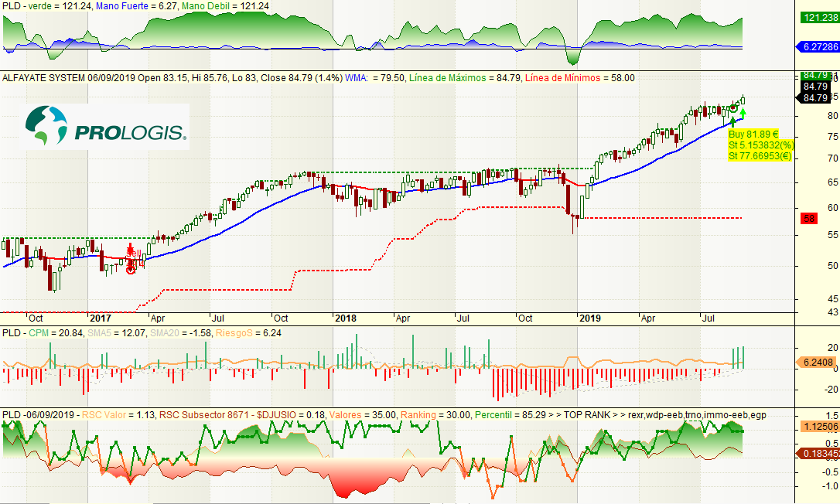Click the 65 level on price axis
The height and width of the screenshot is (504, 840).
click(833, 182)
